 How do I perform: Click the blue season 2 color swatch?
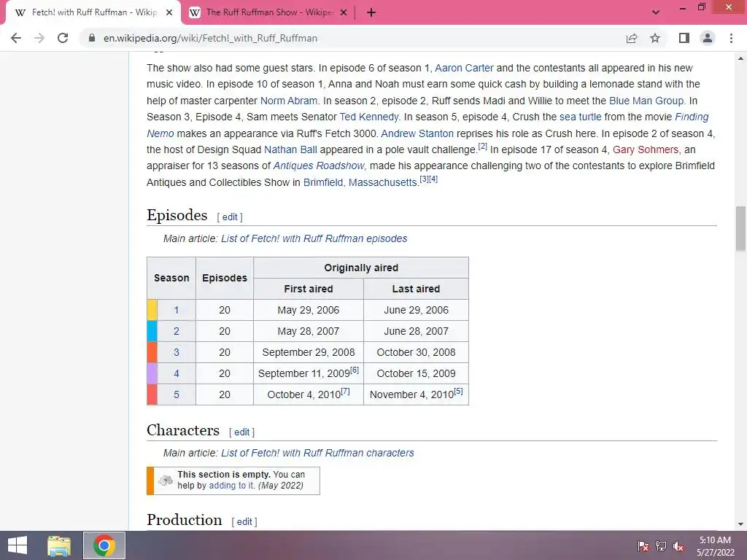[x=152, y=331]
